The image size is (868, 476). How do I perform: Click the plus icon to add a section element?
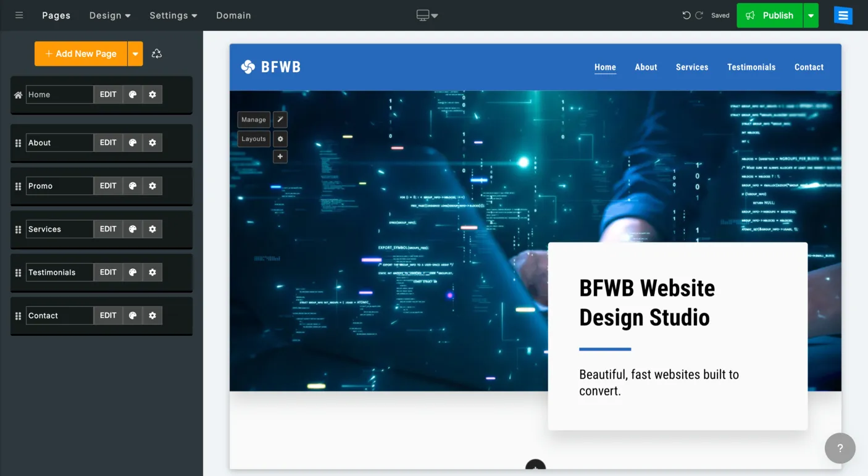coord(280,156)
